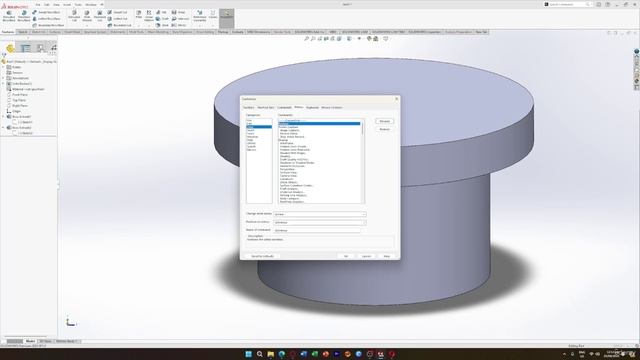Click the Boundary Boss/Base command

point(48,25)
